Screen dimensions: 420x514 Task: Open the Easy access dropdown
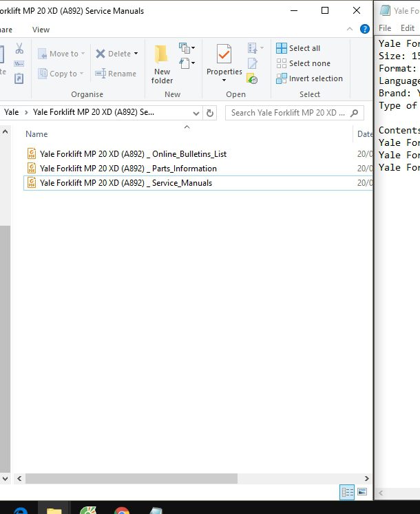pos(187,63)
